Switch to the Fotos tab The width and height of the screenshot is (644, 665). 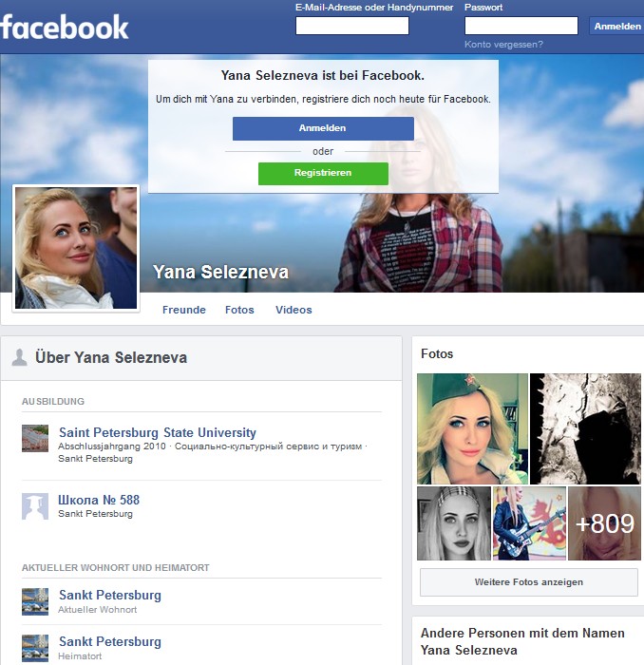pyautogui.click(x=239, y=310)
